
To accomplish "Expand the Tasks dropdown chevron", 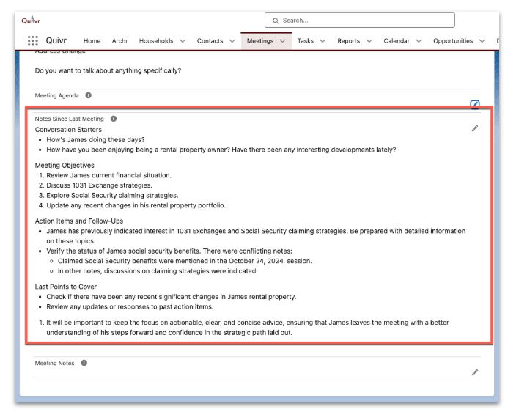I will [323, 41].
